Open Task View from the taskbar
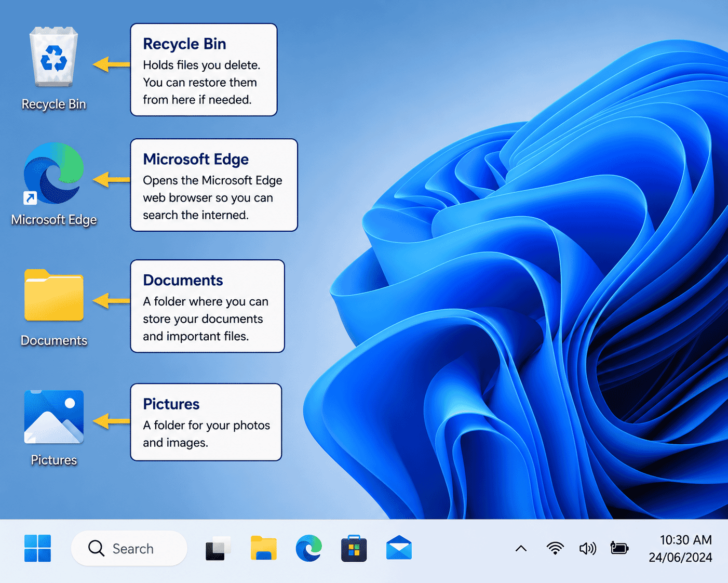728x583 pixels. point(218,548)
